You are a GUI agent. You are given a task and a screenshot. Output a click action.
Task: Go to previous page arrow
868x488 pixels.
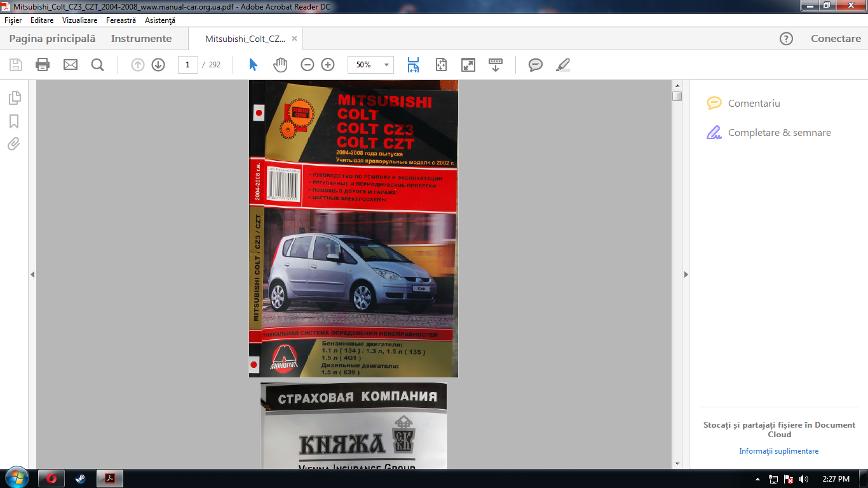(x=138, y=65)
